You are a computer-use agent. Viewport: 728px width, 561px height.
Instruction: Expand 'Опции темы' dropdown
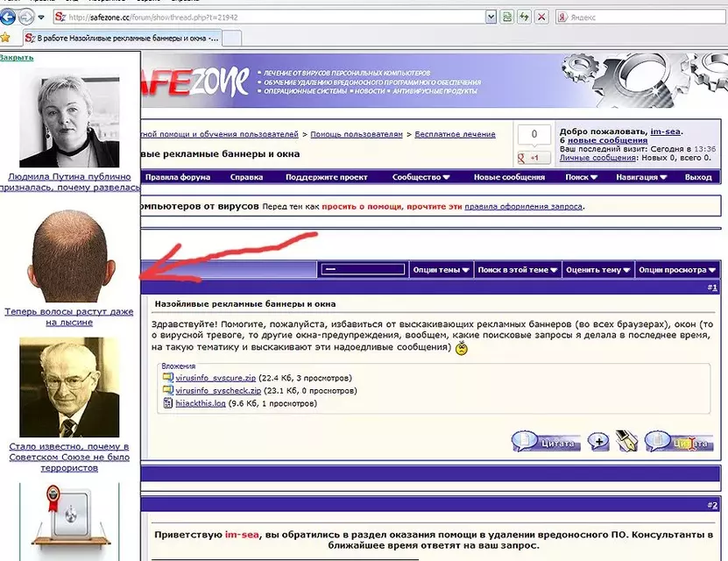(441, 270)
